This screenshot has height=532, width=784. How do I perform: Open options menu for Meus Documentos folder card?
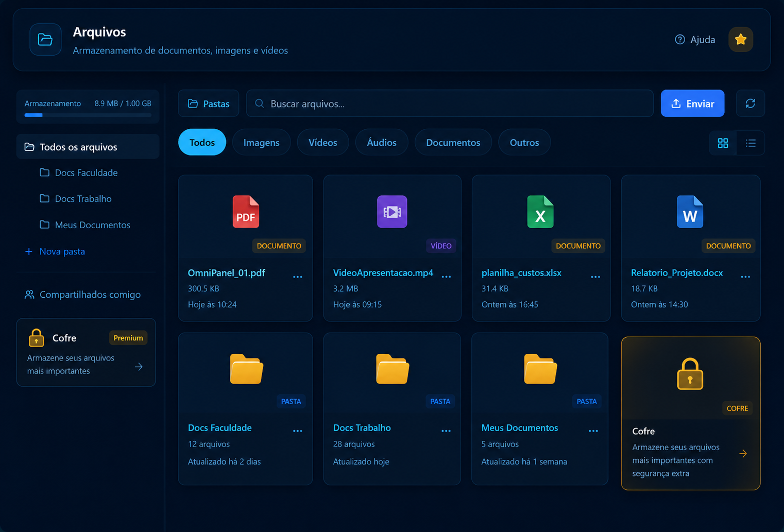tap(593, 431)
